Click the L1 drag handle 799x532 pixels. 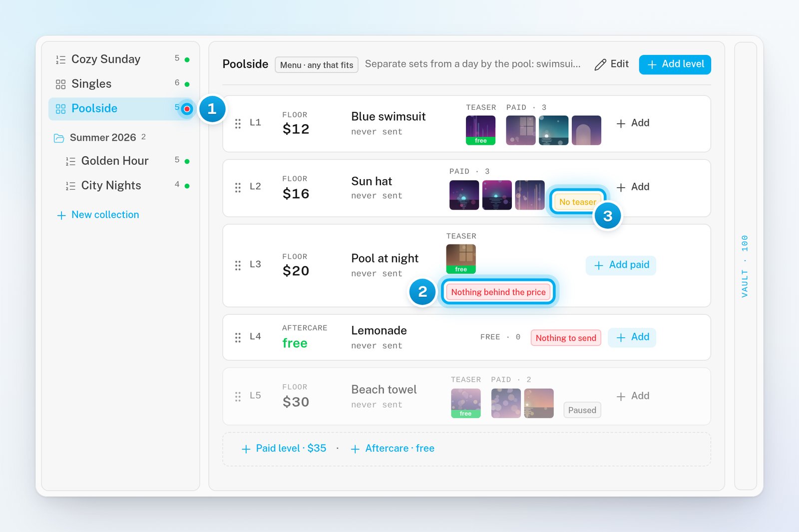click(x=238, y=123)
